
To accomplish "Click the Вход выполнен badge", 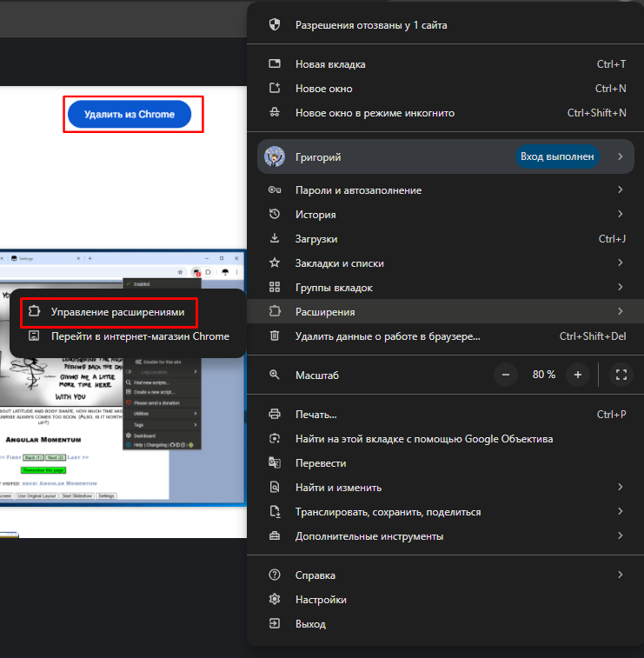I will point(557,156).
